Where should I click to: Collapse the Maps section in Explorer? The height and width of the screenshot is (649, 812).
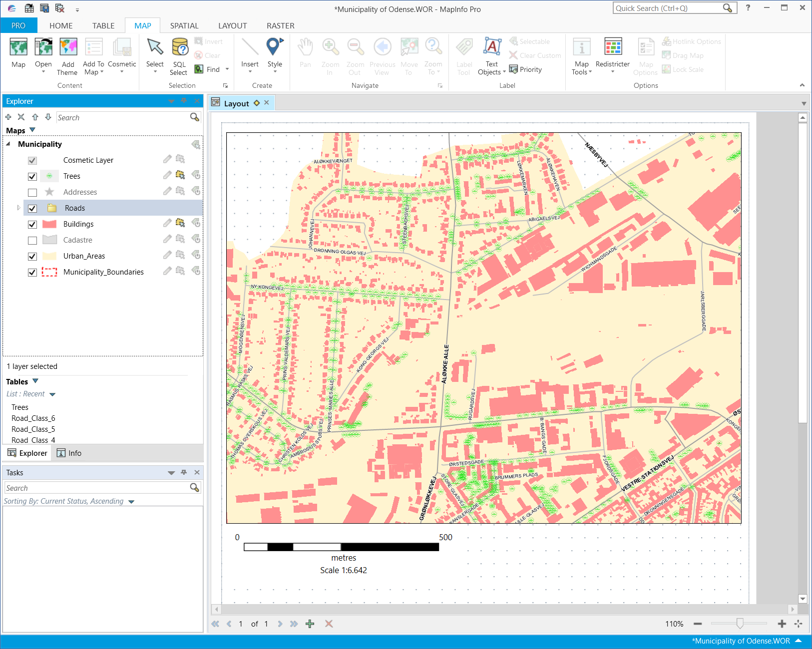pos(32,130)
